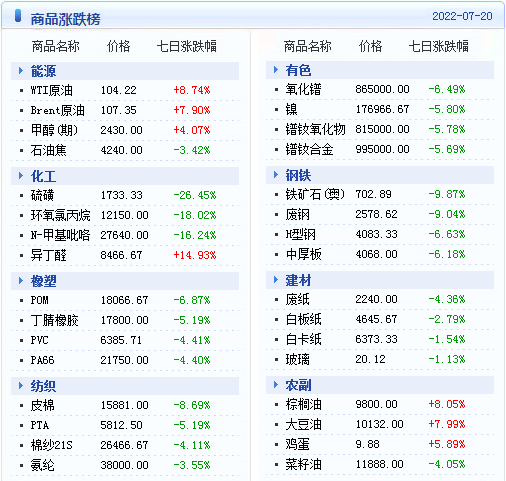Select 中厚板 commodity
The width and height of the screenshot is (506, 481).
tap(303, 254)
